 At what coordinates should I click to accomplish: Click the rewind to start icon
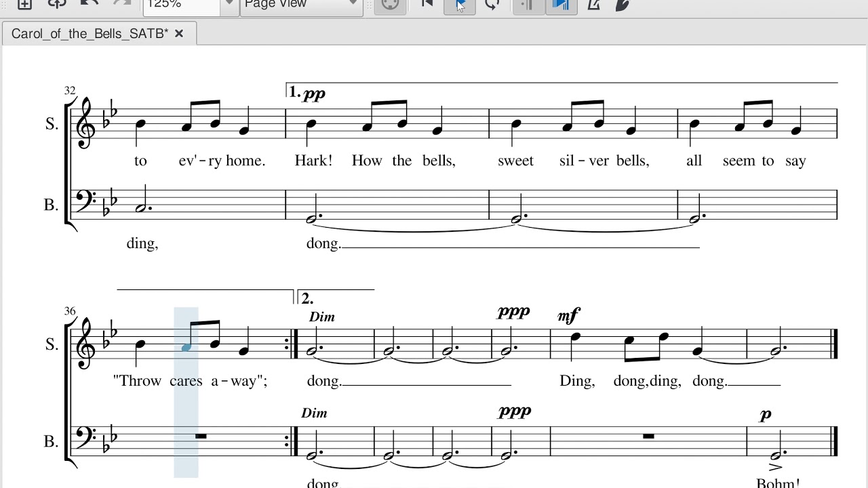pos(427,4)
